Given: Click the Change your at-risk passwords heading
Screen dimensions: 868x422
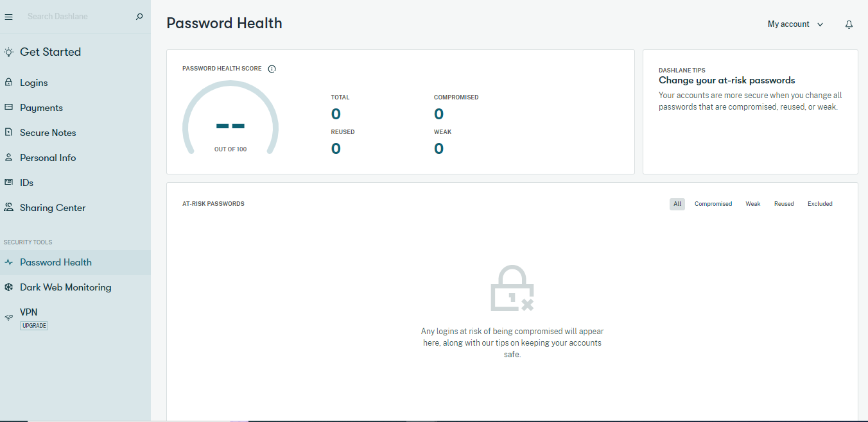Looking at the screenshot, I should coord(727,80).
